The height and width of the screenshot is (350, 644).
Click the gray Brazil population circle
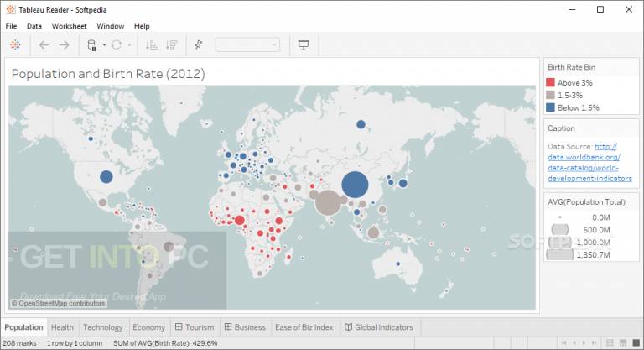point(169,247)
